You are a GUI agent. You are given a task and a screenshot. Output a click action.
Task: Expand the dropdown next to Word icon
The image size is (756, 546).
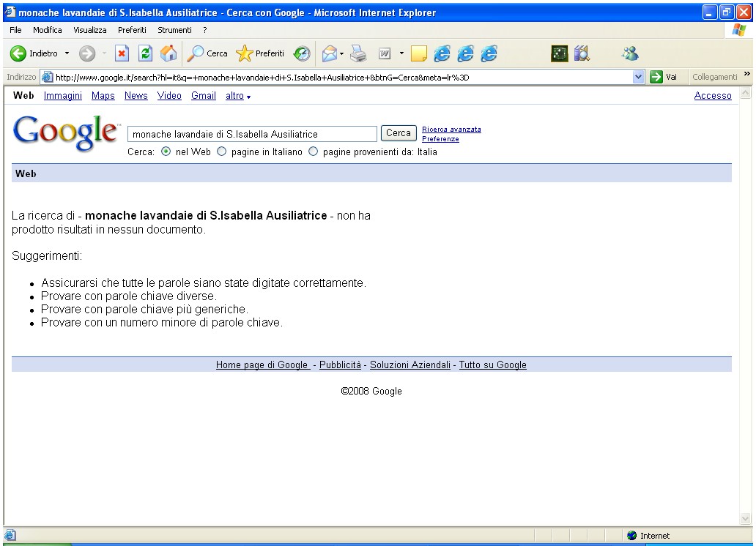coord(401,53)
